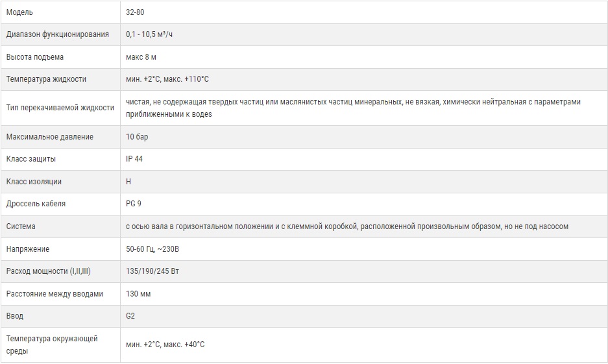This screenshot has width=608, height=364.
Task: Click the "Класс изоляции" row label
Action: tap(34, 182)
